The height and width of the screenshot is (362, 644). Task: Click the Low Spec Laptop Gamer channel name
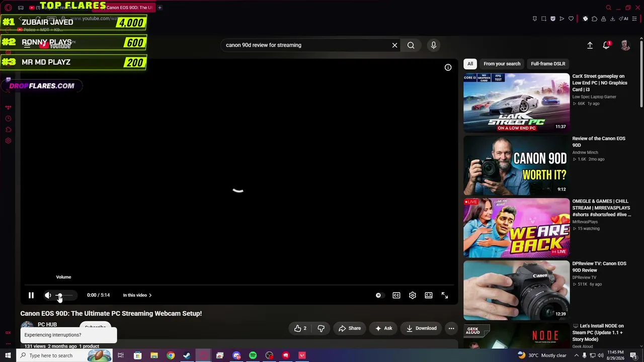594,97
